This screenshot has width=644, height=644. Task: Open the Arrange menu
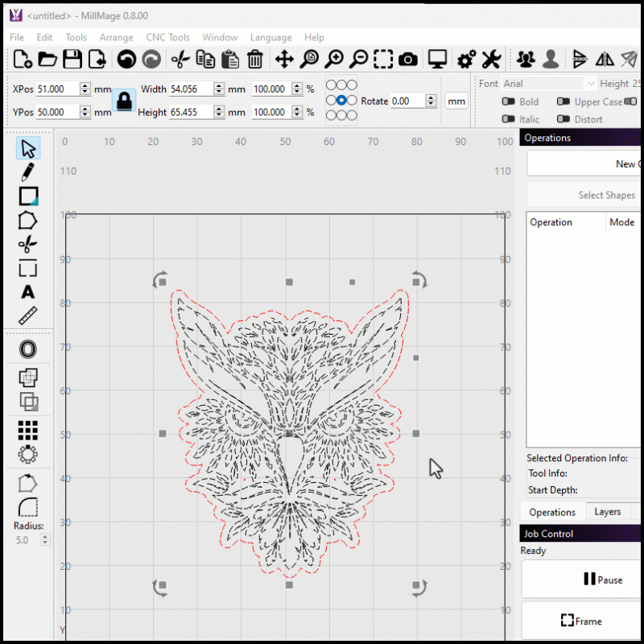click(x=116, y=37)
